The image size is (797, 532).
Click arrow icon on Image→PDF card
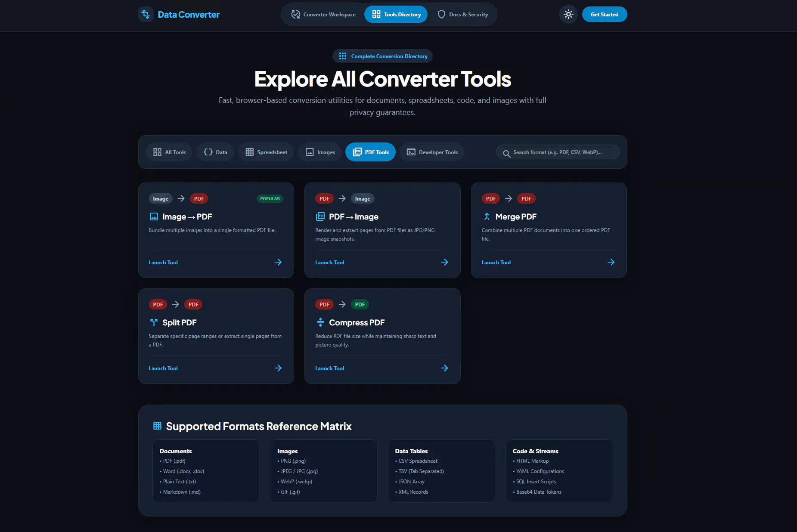pos(278,262)
